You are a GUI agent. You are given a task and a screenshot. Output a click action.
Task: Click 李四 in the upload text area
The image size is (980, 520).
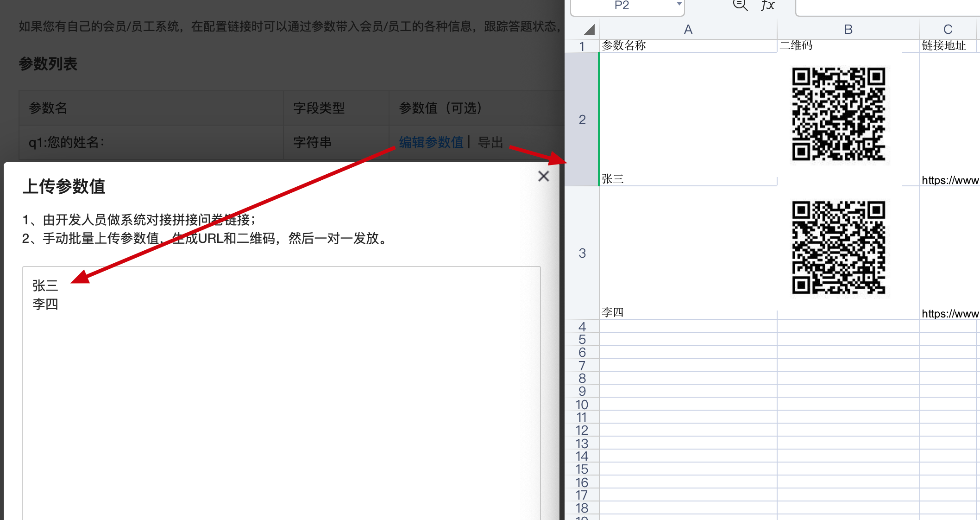point(45,304)
